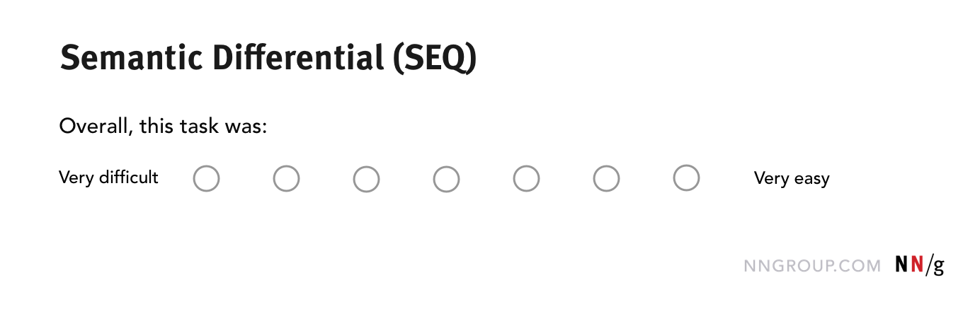Choose the fifth radio button from left
The image size is (980, 309).
(x=526, y=179)
